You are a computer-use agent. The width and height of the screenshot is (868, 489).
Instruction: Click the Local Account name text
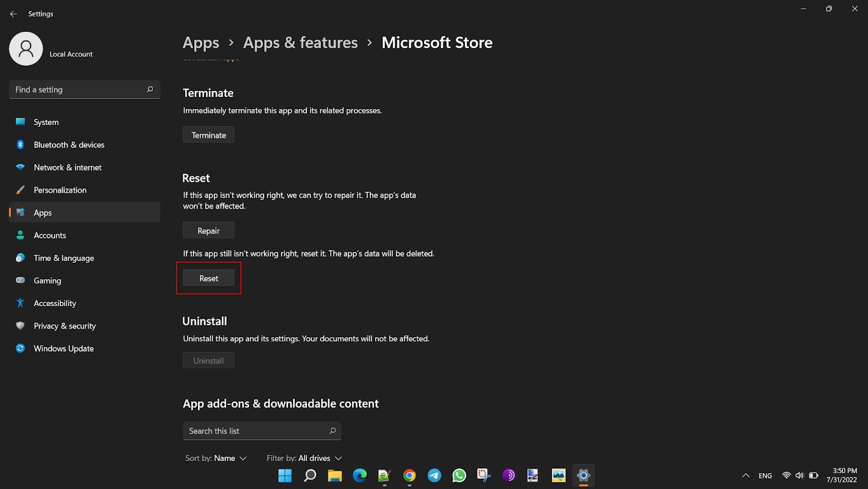[71, 54]
